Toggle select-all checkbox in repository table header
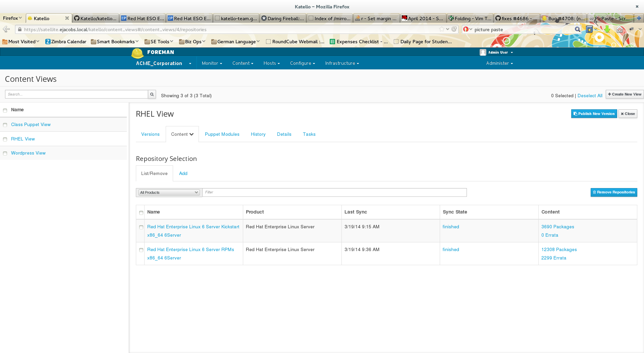Viewport: 644px width, 353px height. click(x=141, y=213)
